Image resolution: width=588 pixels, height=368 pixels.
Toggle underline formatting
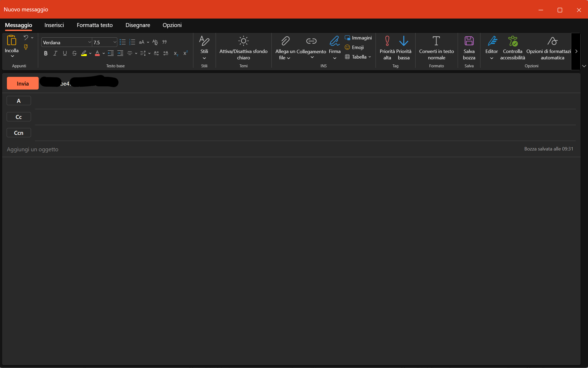65,53
